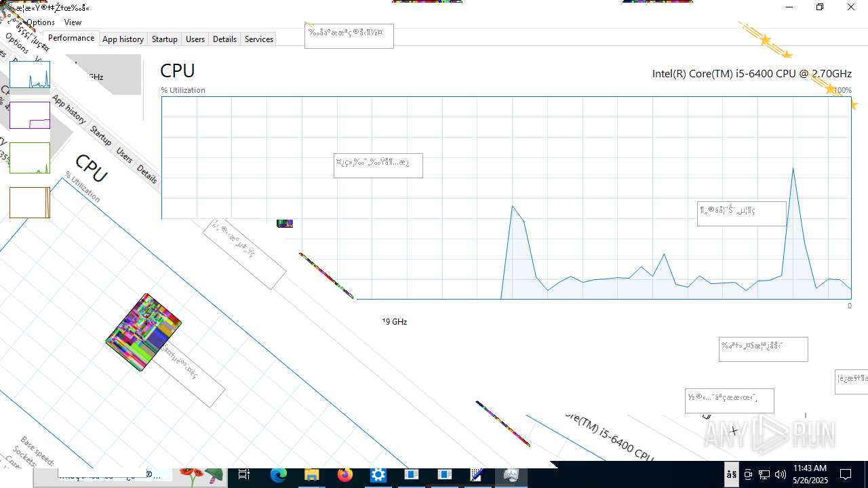The width and height of the screenshot is (868, 488).
Task: Click the Meet Now tray icon
Action: coord(748,474)
